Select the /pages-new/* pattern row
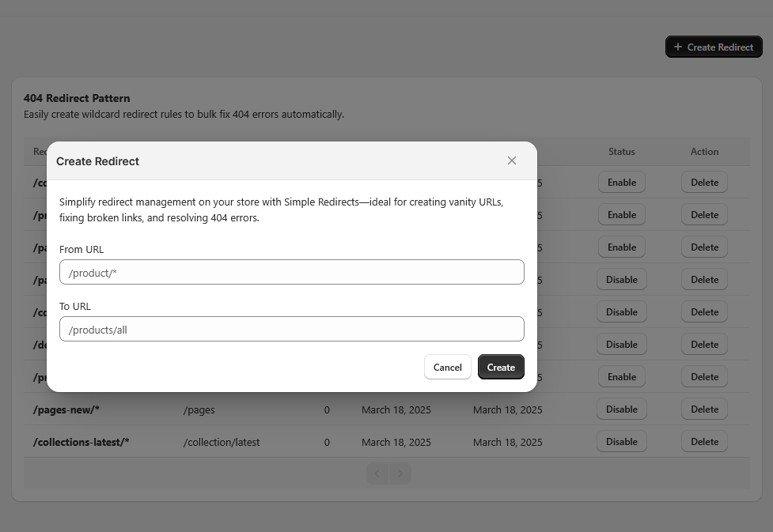 point(66,409)
